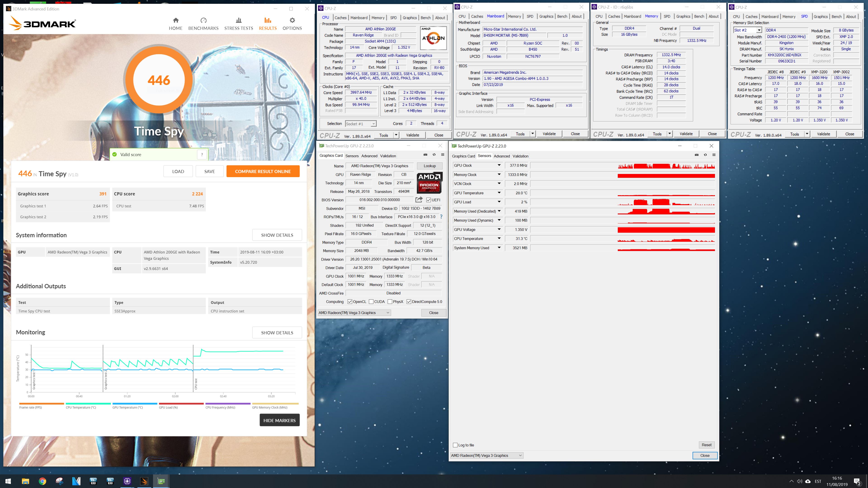The width and height of the screenshot is (868, 488).
Task: Toggle the CUDA checkbox
Action: [x=371, y=301]
